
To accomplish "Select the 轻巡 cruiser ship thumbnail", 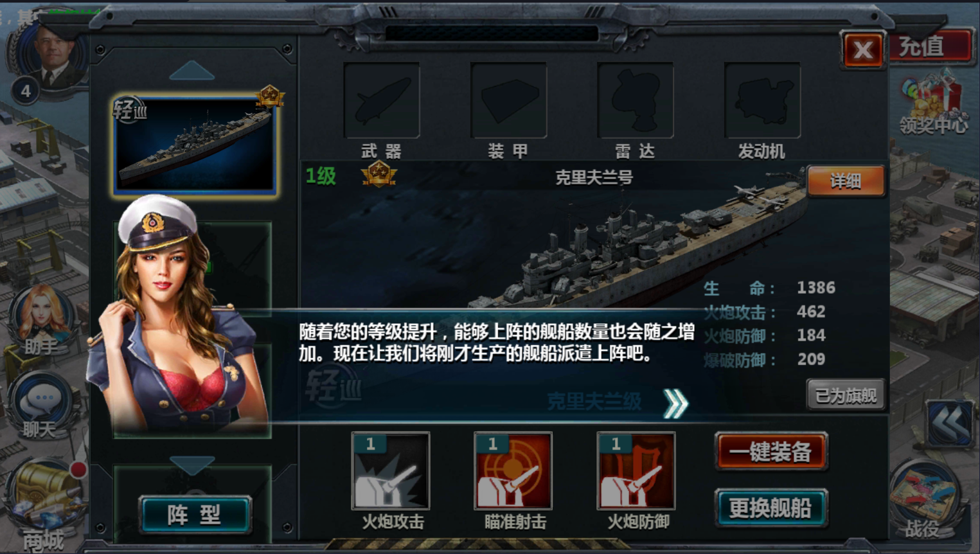I will 195,145.
